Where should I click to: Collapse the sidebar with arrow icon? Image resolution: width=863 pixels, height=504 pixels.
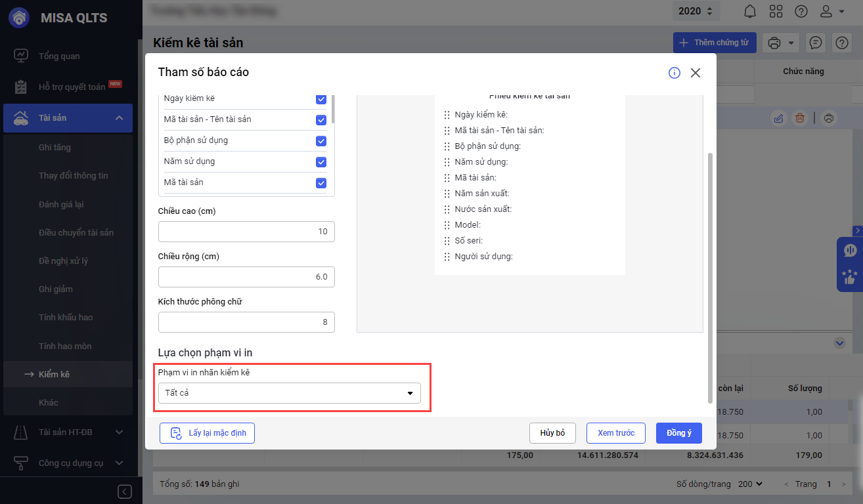(x=125, y=492)
